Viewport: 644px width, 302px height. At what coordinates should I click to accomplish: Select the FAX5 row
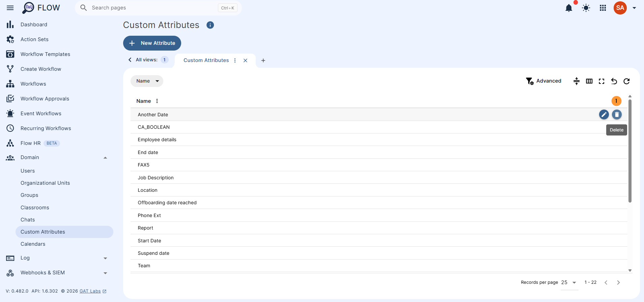(x=379, y=165)
